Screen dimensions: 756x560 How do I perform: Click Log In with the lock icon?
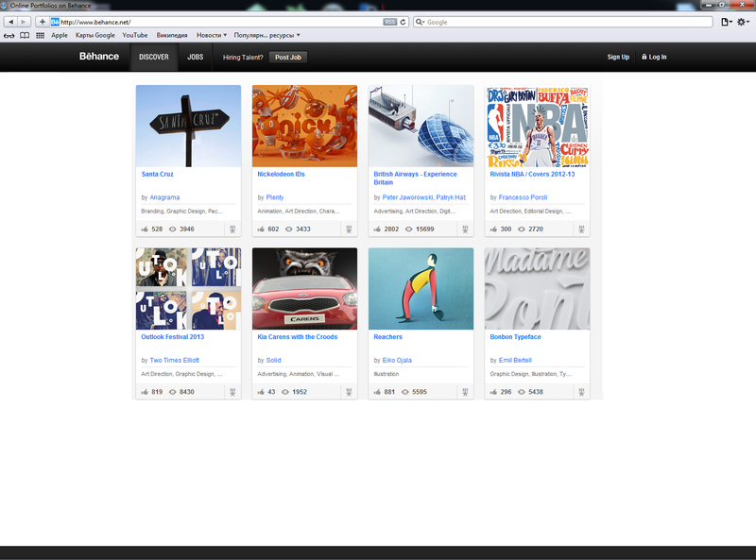tap(654, 57)
